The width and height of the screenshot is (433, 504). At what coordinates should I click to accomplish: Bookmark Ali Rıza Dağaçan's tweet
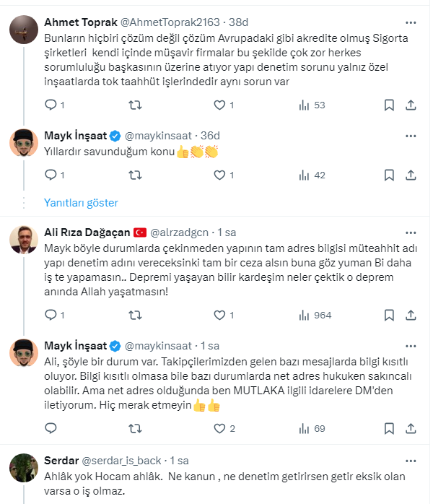click(389, 315)
